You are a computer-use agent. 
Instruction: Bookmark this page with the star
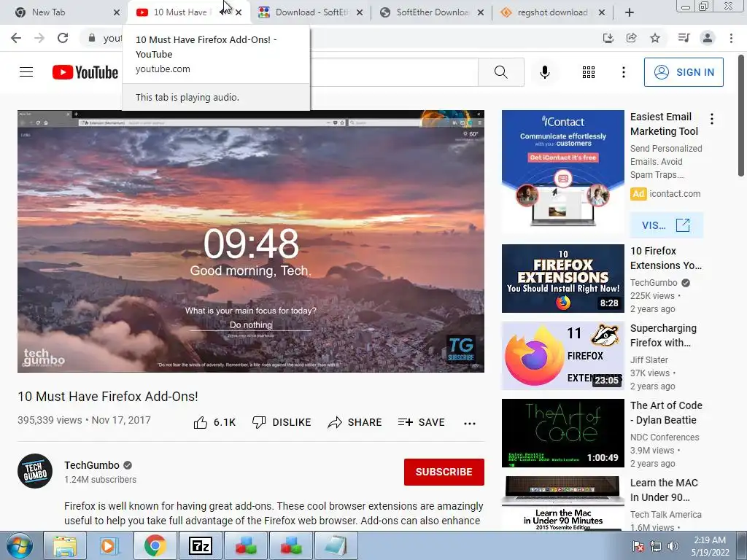(x=655, y=38)
